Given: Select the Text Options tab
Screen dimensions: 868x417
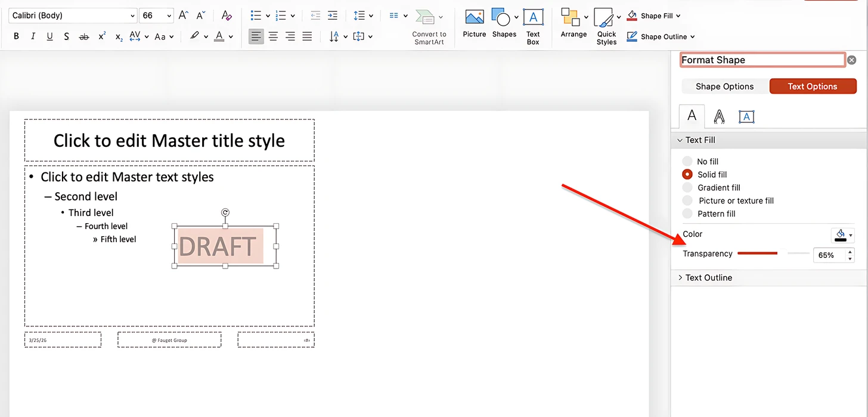Looking at the screenshot, I should (812, 87).
